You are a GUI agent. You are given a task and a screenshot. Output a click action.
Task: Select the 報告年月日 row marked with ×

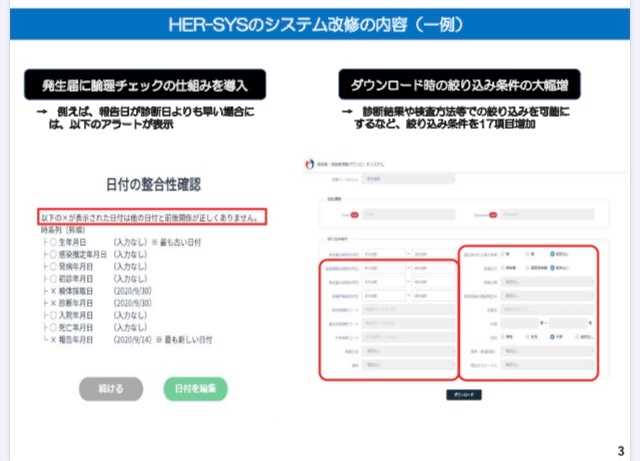[x=128, y=340]
